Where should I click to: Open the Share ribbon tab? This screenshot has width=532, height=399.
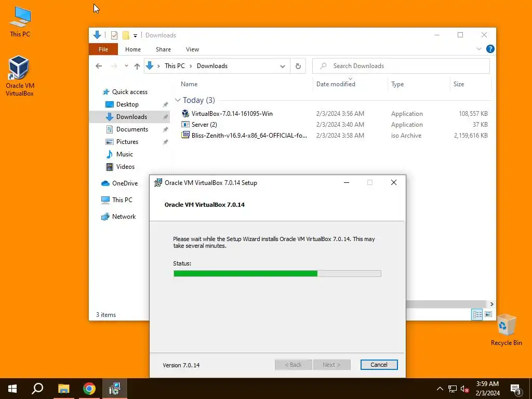pos(163,49)
